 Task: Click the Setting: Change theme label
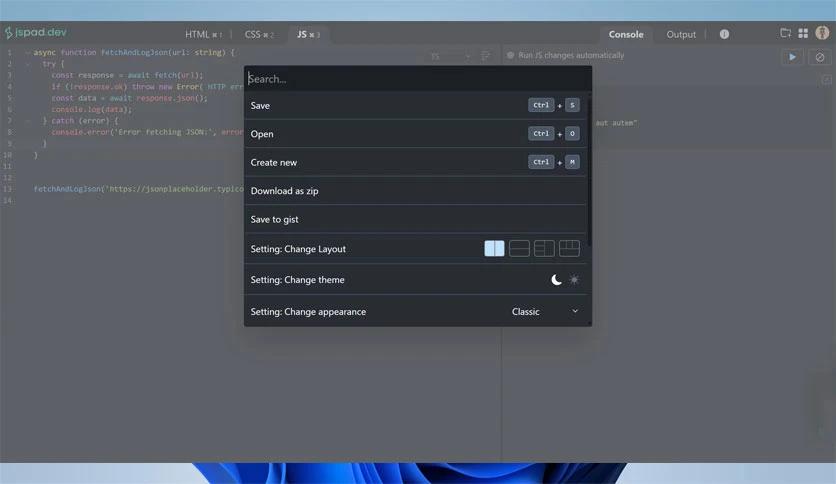pos(298,280)
